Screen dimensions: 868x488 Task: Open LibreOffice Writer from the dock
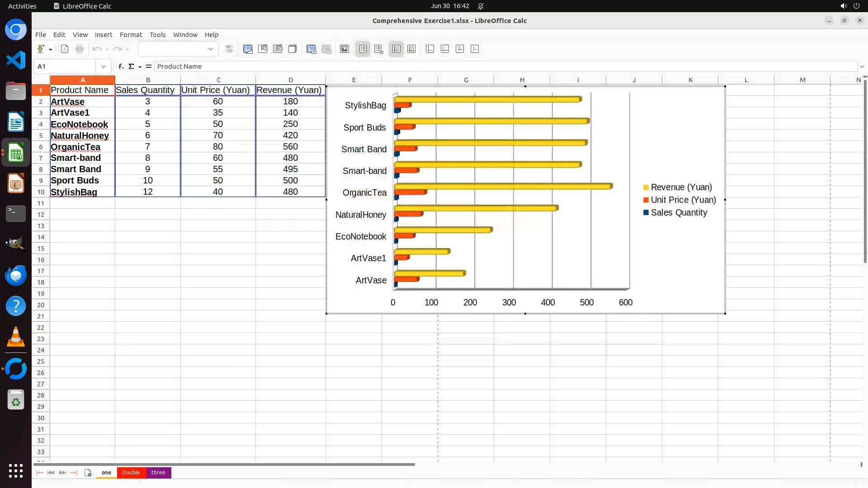(16, 122)
